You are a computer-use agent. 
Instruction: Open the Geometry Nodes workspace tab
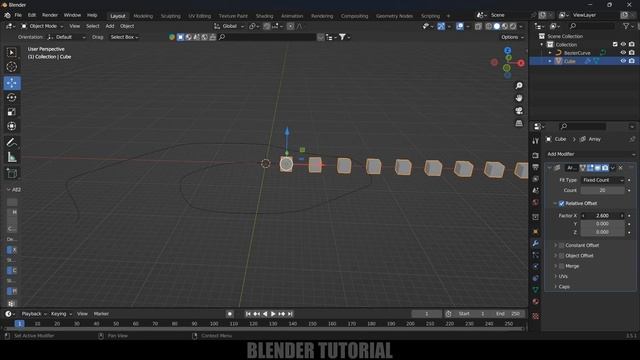click(x=394, y=16)
